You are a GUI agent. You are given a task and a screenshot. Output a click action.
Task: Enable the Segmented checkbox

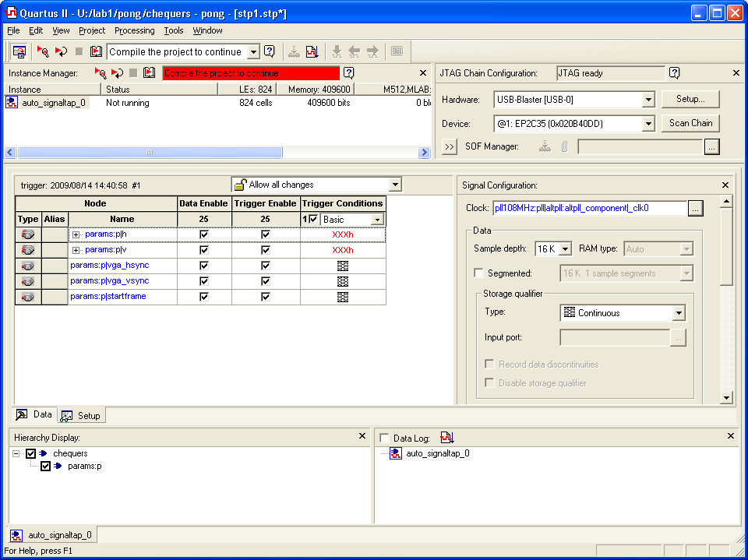click(x=478, y=273)
